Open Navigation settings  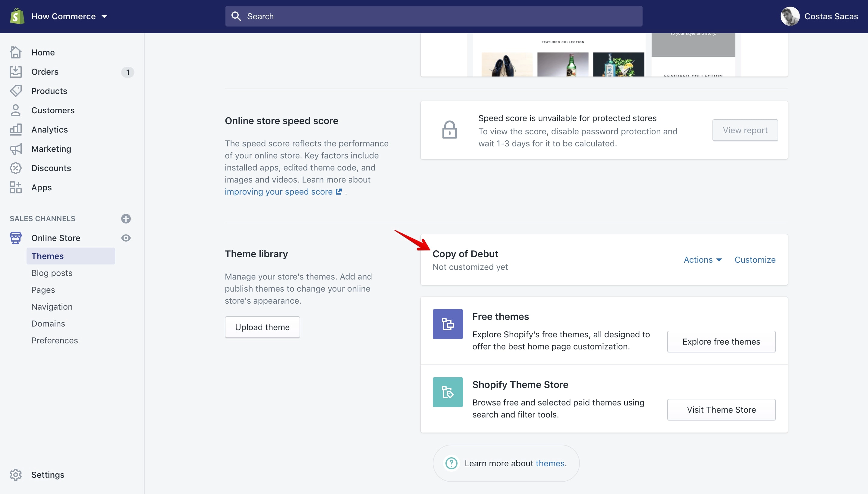52,306
